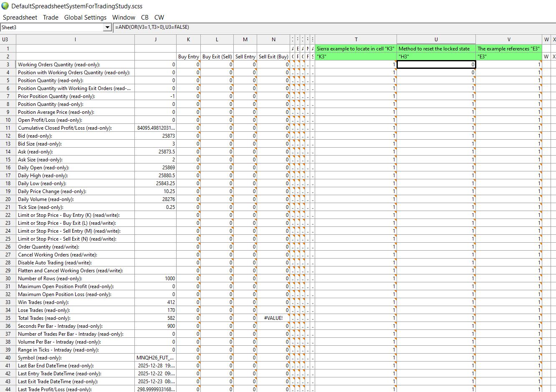Click the Last Exit Trade DateTime value 2025-12-23

[x=156, y=382]
